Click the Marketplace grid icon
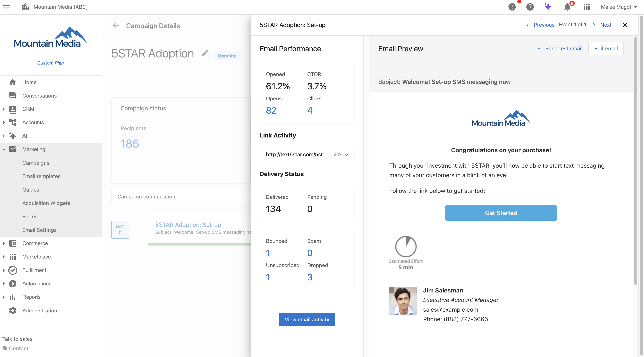Screen dimensions: 644x357 pyautogui.click(x=13, y=257)
